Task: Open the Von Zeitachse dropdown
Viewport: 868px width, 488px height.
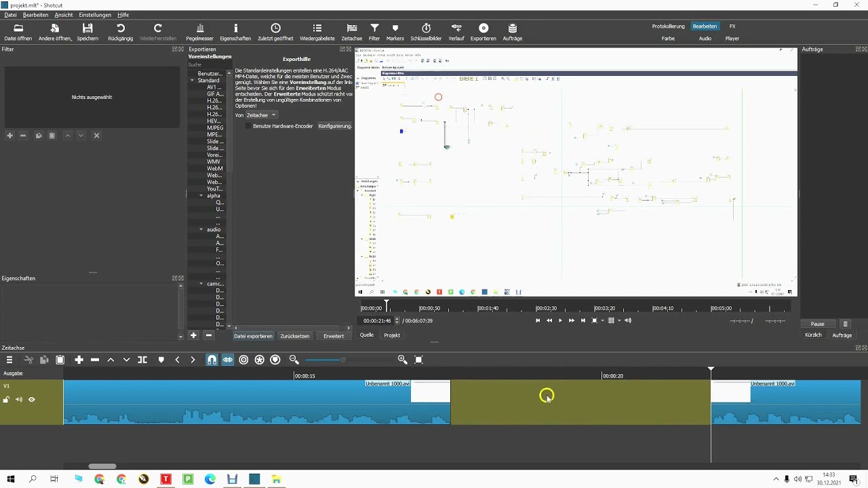Action: click(261, 115)
